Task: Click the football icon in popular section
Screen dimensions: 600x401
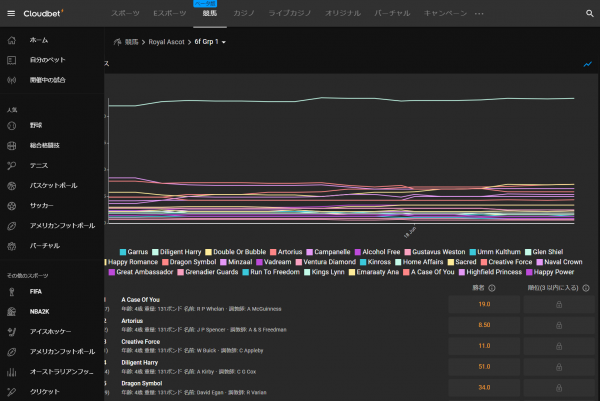Action: click(12, 226)
